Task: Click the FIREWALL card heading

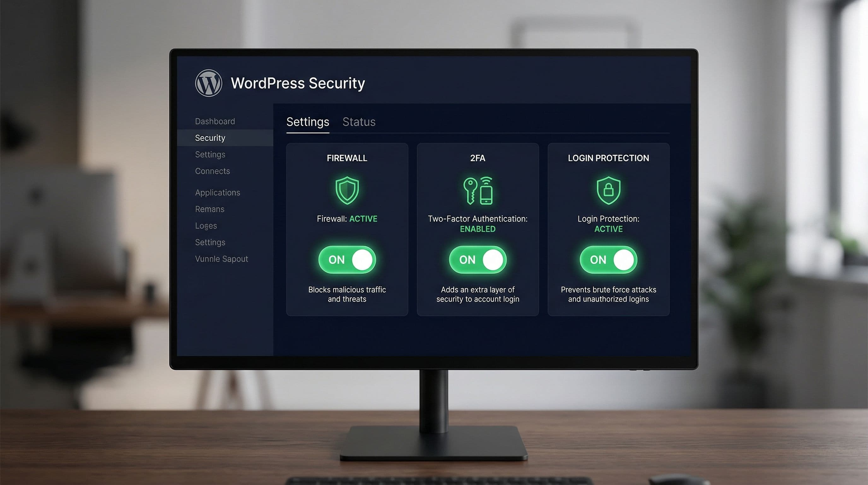Action: tap(347, 158)
